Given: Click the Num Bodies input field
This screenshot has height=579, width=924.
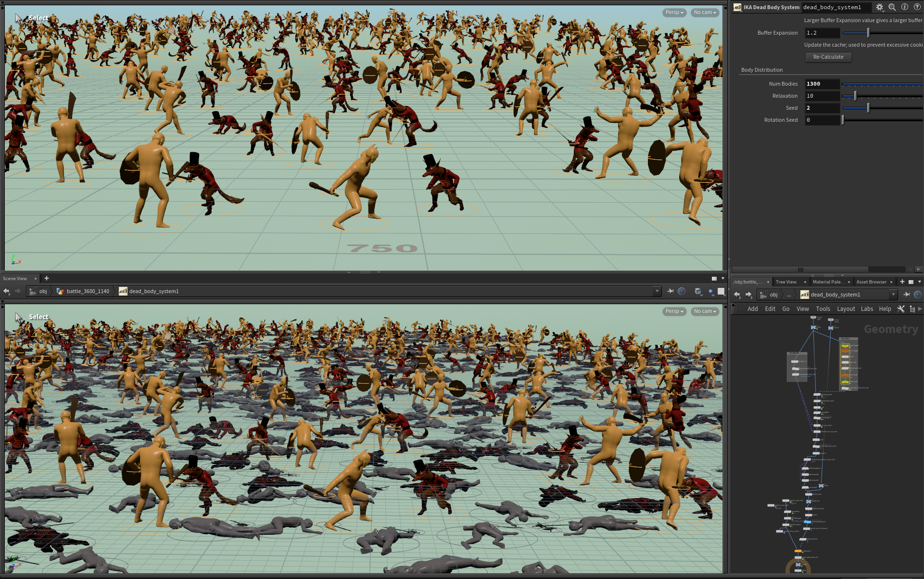Looking at the screenshot, I should click(822, 84).
